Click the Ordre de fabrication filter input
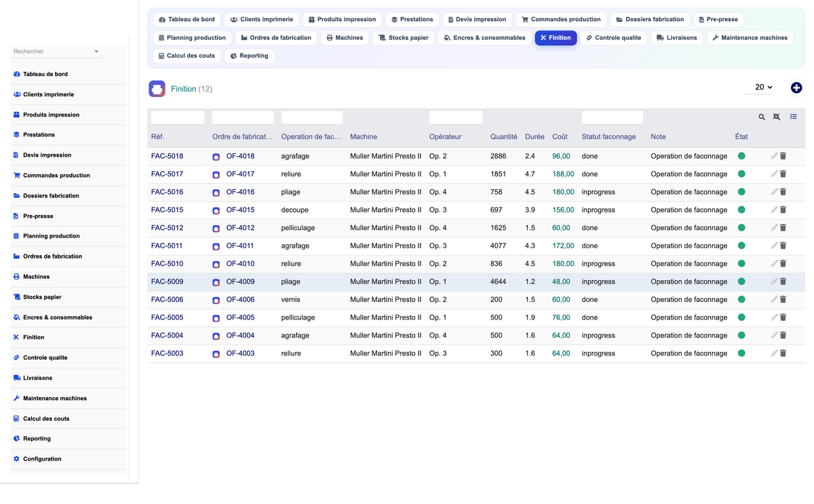Viewport: 814px width, 504px height. pos(243,117)
